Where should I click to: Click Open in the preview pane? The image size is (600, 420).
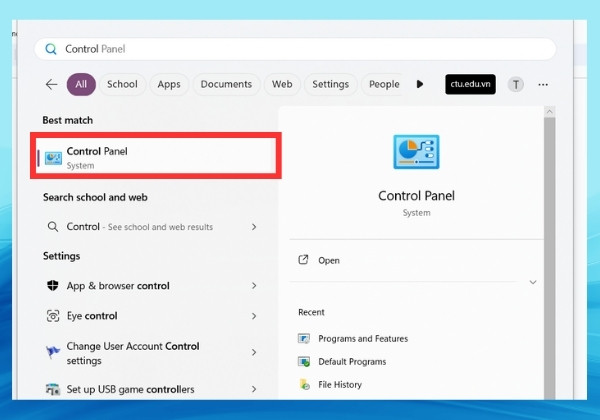(329, 260)
